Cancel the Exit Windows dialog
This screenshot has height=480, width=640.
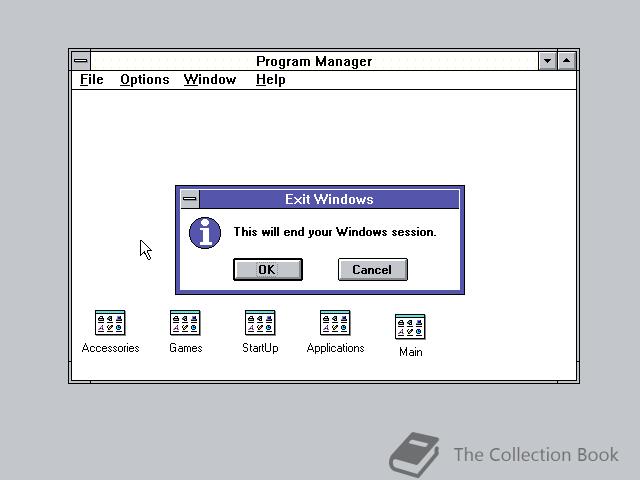pyautogui.click(x=373, y=269)
